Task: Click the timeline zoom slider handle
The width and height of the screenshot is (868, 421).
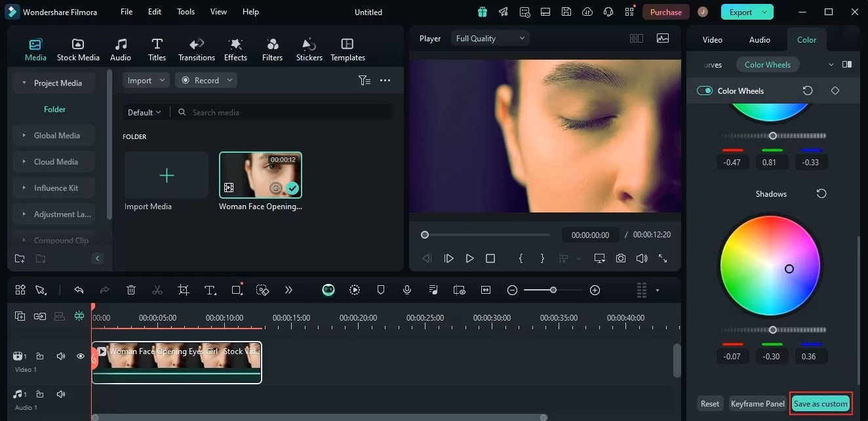Action: pyautogui.click(x=553, y=289)
